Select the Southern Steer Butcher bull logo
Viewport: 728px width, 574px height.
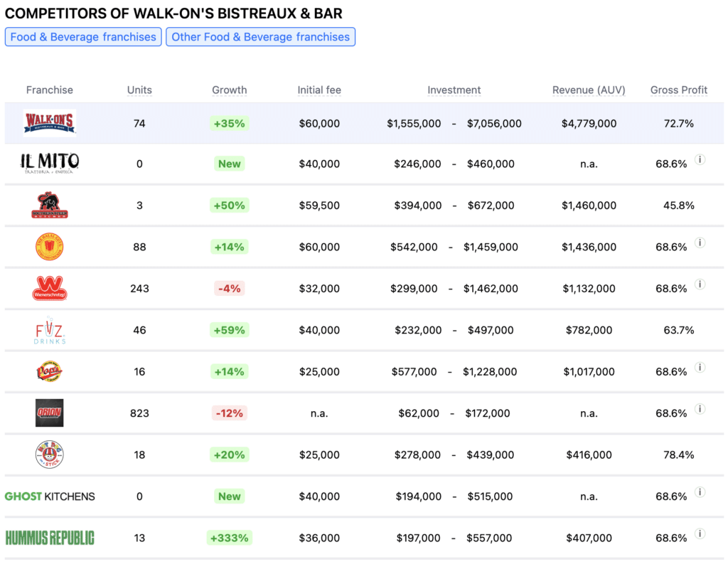pos(50,205)
